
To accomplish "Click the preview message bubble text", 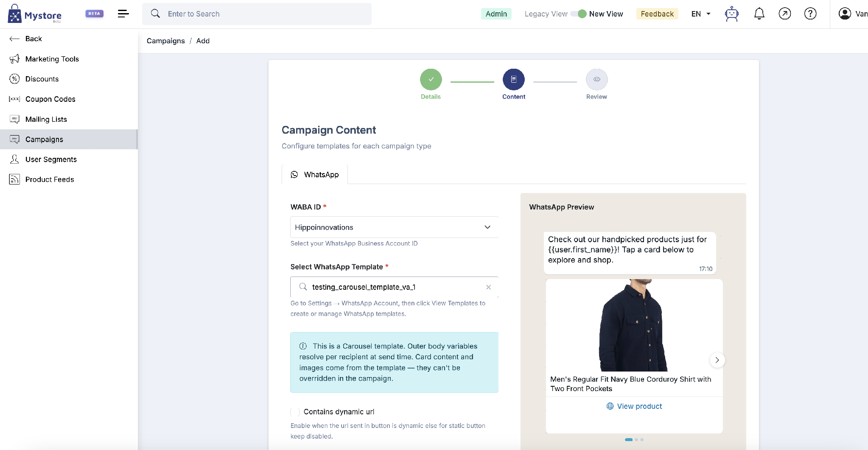I will point(627,249).
